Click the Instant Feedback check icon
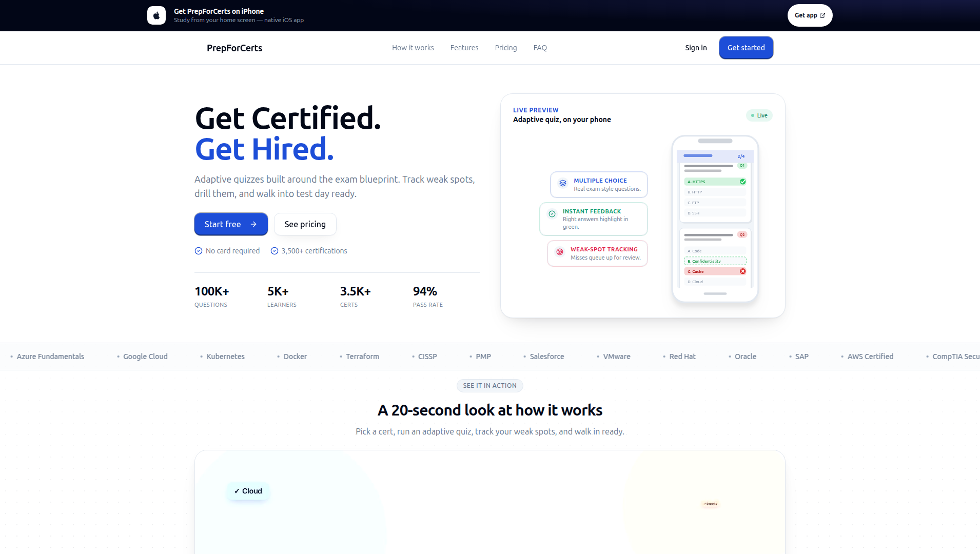This screenshot has width=980, height=554. click(x=552, y=214)
